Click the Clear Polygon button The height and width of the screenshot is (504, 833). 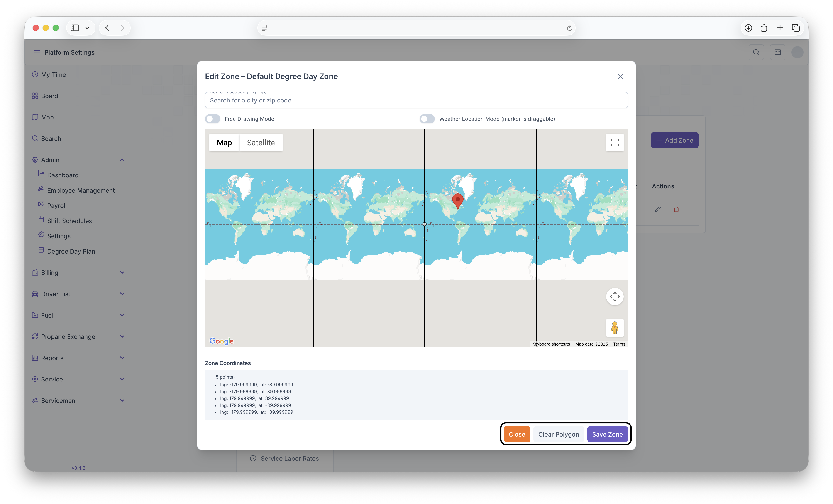(559, 434)
